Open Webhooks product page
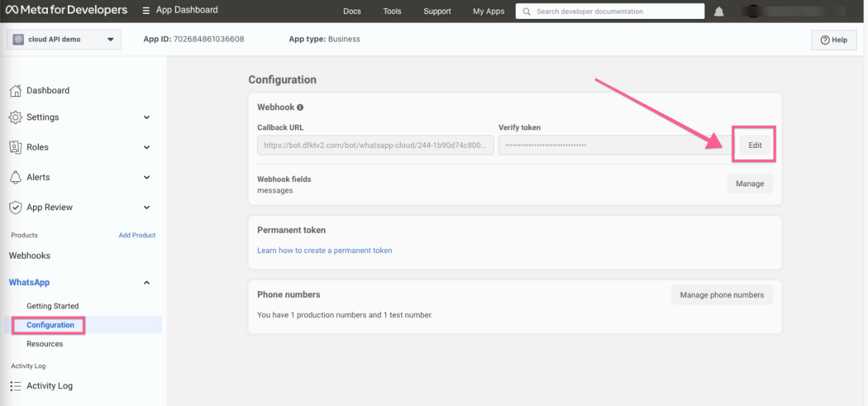 click(30, 256)
